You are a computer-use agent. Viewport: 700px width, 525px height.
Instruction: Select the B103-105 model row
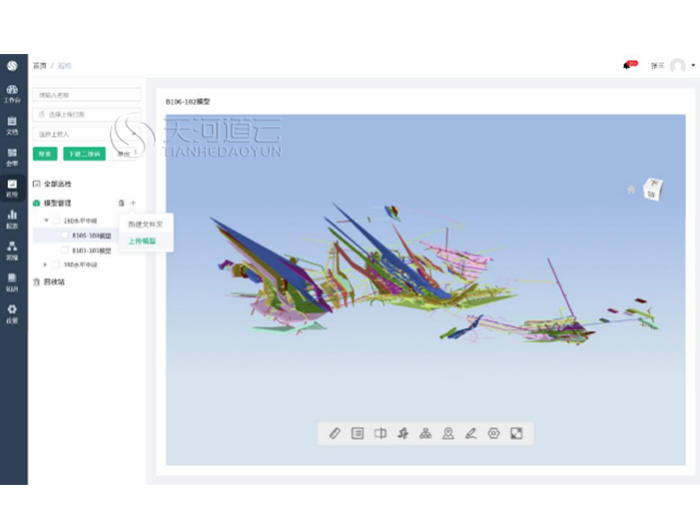pos(92,250)
